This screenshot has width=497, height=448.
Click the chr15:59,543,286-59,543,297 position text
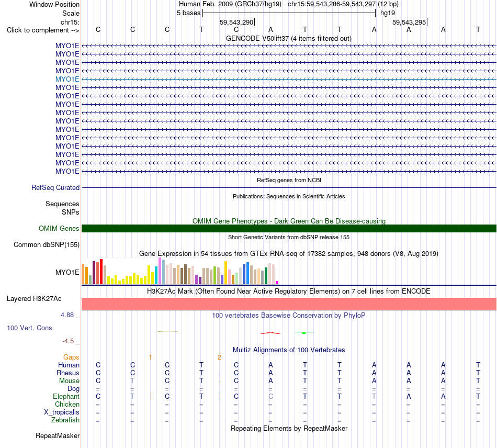click(x=332, y=4)
